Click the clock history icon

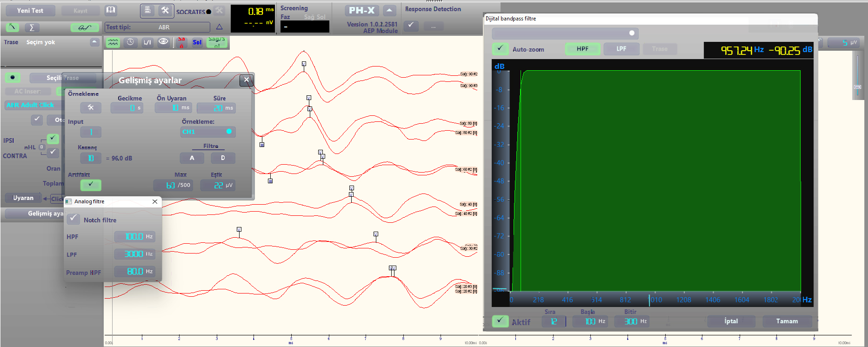[130, 42]
